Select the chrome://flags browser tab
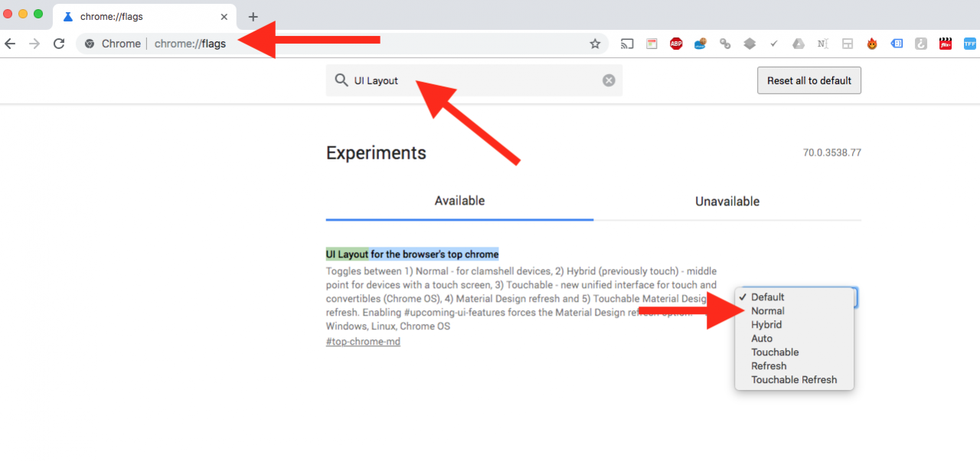This screenshot has width=980, height=462. pos(145,17)
